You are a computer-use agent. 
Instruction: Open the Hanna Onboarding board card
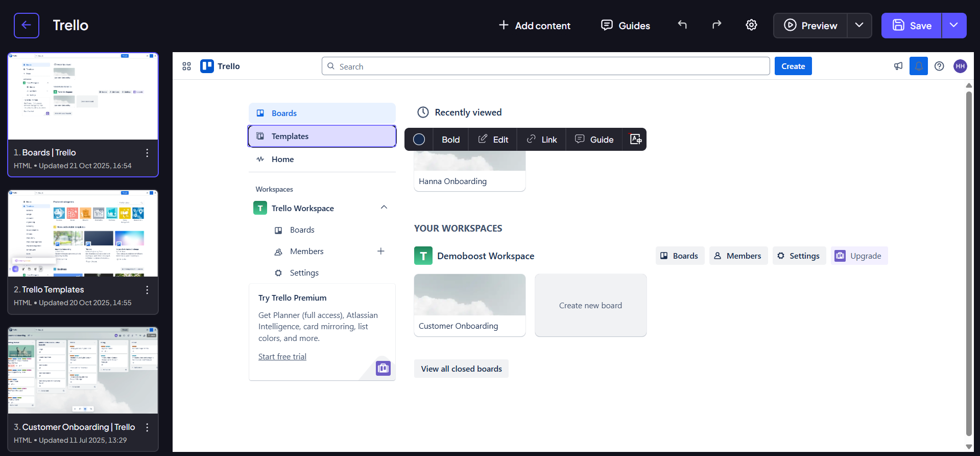click(x=470, y=171)
